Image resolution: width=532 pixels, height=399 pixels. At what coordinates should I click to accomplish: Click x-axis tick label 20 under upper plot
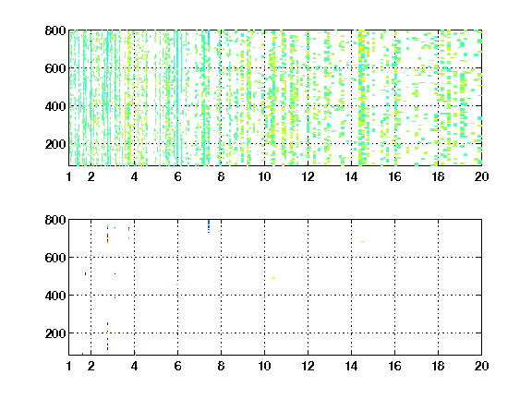tap(481, 176)
